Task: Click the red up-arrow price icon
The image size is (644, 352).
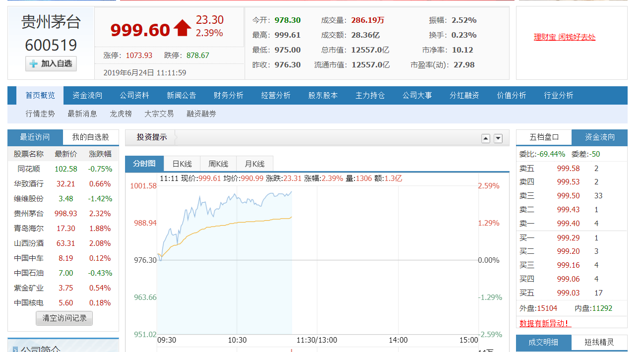Action: click(183, 28)
